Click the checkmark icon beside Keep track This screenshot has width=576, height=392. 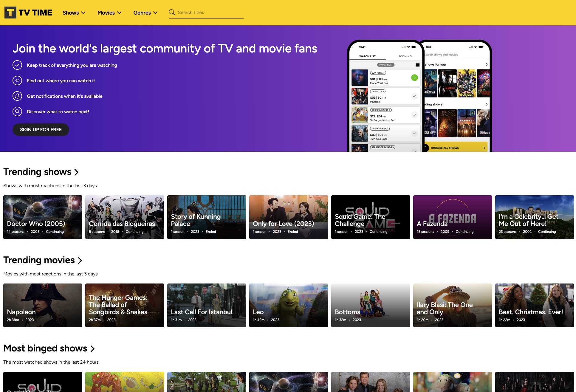17,65
